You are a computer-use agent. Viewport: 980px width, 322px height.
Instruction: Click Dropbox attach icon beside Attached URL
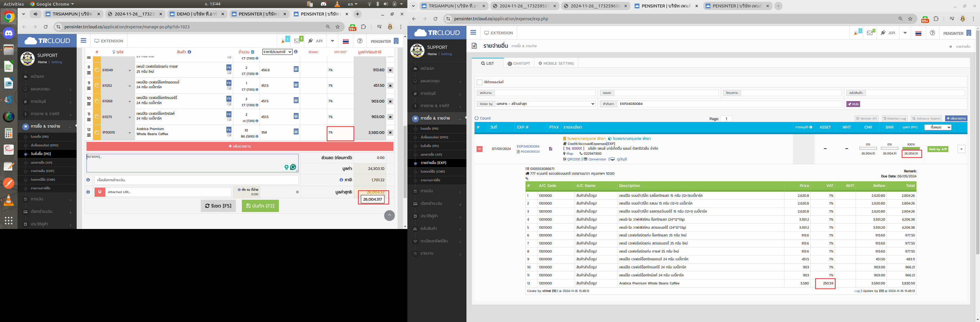pos(100,192)
